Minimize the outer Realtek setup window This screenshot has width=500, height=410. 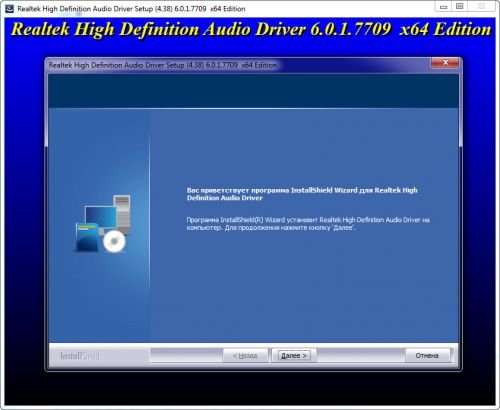(443, 6)
